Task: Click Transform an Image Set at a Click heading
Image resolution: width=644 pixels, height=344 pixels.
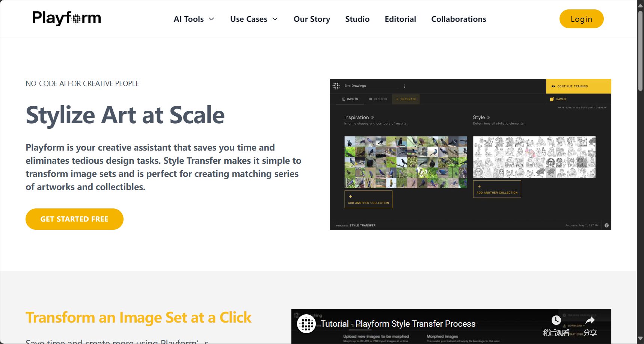Action: click(x=139, y=318)
